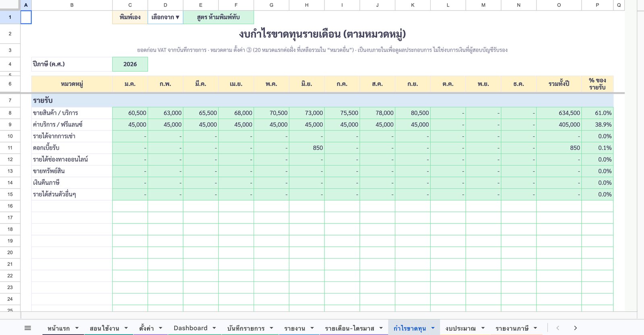Open dropdown arrow on กำไรขาดทุน tab
Image resolution: width=644 pixels, height=335 pixels.
[433, 328]
